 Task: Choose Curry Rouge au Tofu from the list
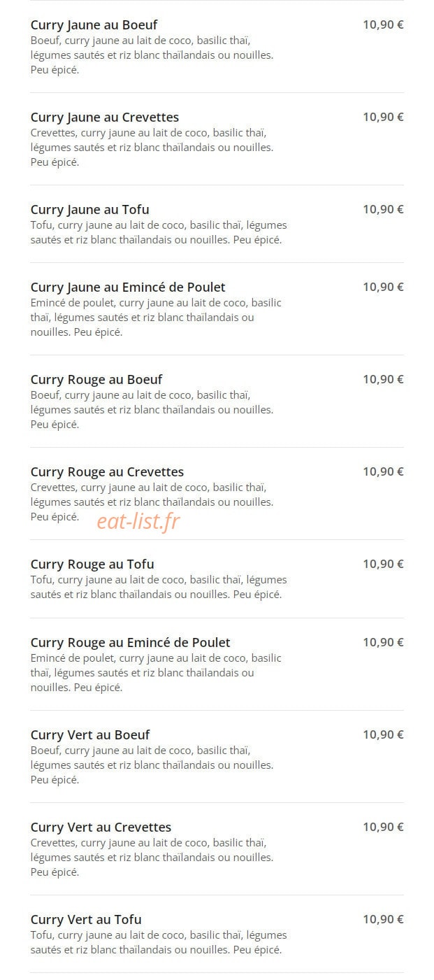tap(92, 564)
